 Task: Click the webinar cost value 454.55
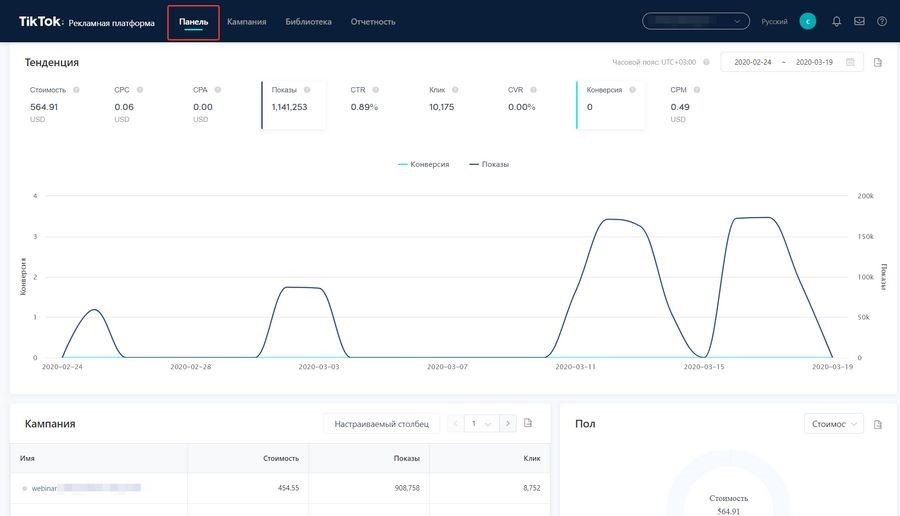coord(288,488)
